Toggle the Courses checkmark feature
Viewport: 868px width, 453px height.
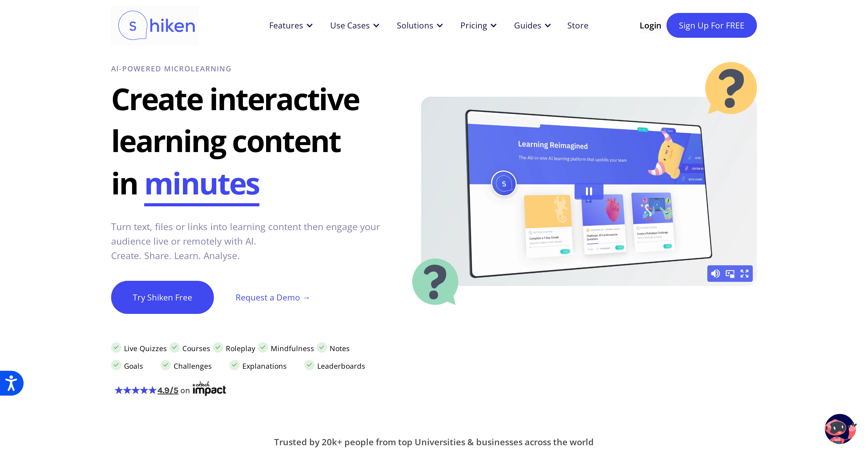pyautogui.click(x=175, y=348)
